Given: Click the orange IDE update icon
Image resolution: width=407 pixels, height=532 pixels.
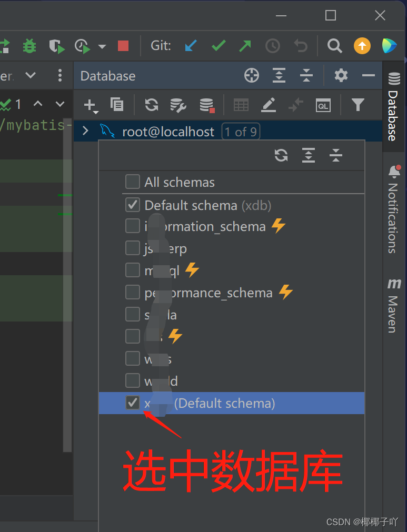Looking at the screenshot, I should click(362, 46).
